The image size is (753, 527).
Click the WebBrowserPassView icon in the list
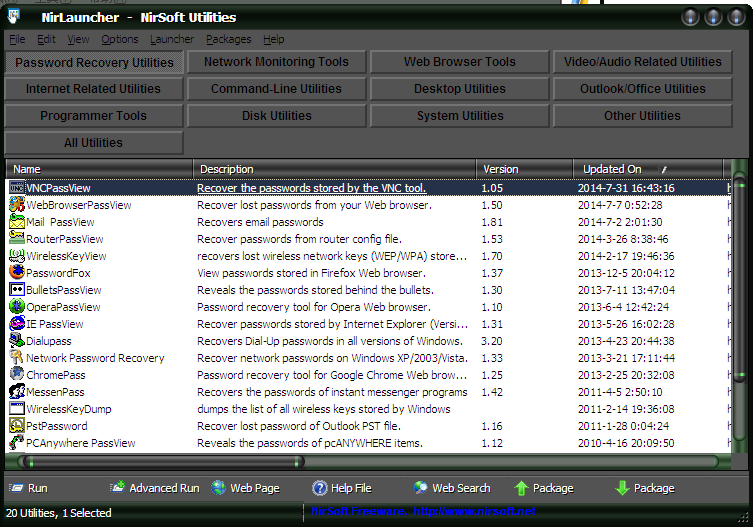tap(17, 205)
